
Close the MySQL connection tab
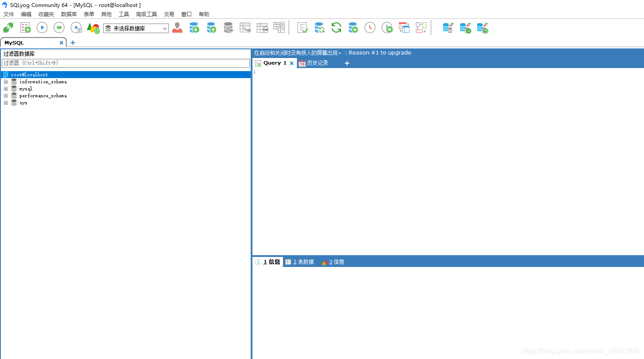[x=61, y=43]
